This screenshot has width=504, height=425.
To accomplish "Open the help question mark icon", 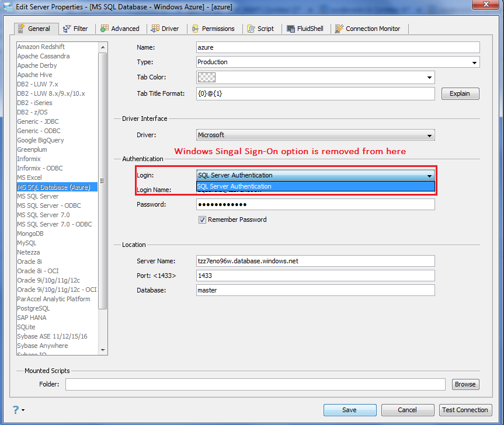I will click(x=15, y=410).
